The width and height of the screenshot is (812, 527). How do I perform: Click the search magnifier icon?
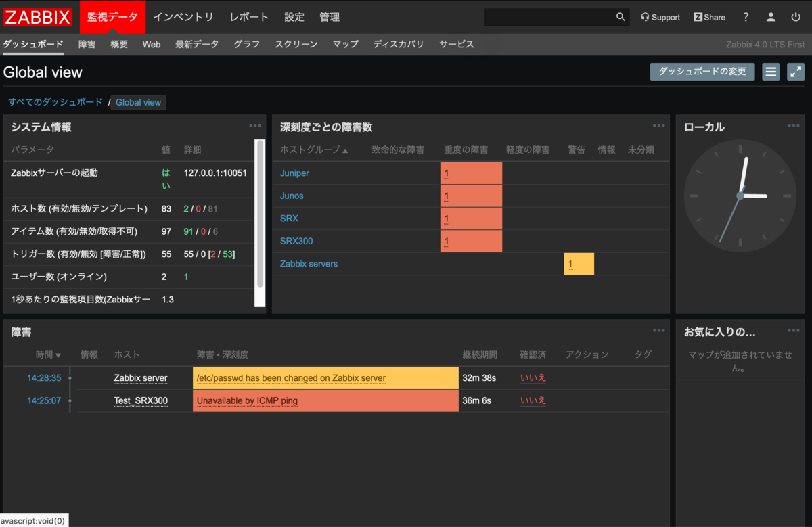click(621, 17)
